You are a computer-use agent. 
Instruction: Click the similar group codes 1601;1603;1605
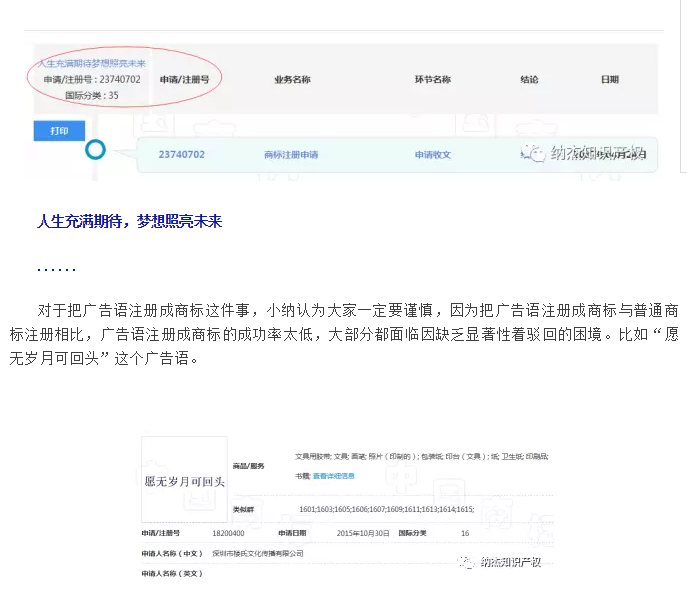[x=386, y=509]
